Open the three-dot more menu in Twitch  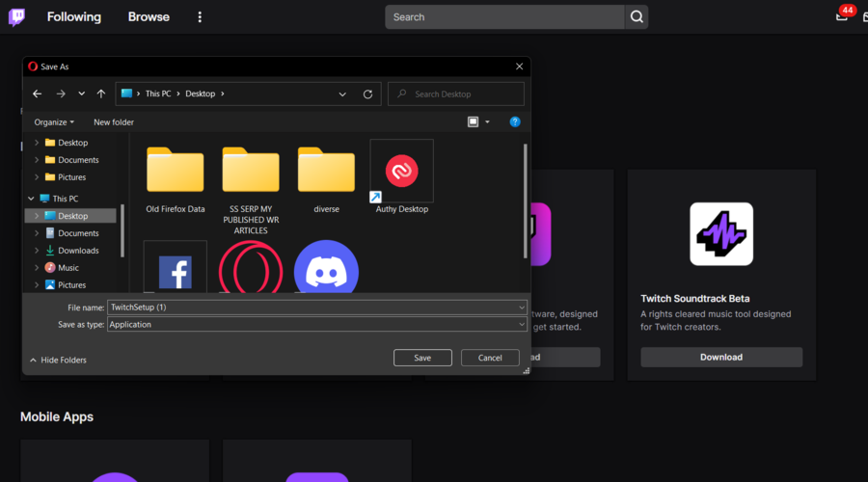click(200, 17)
